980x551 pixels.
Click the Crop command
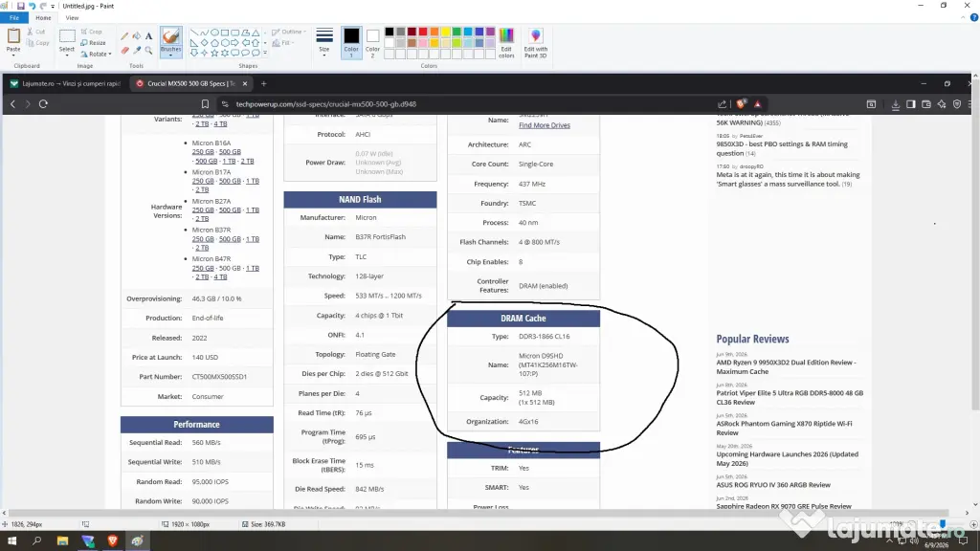[x=91, y=32]
